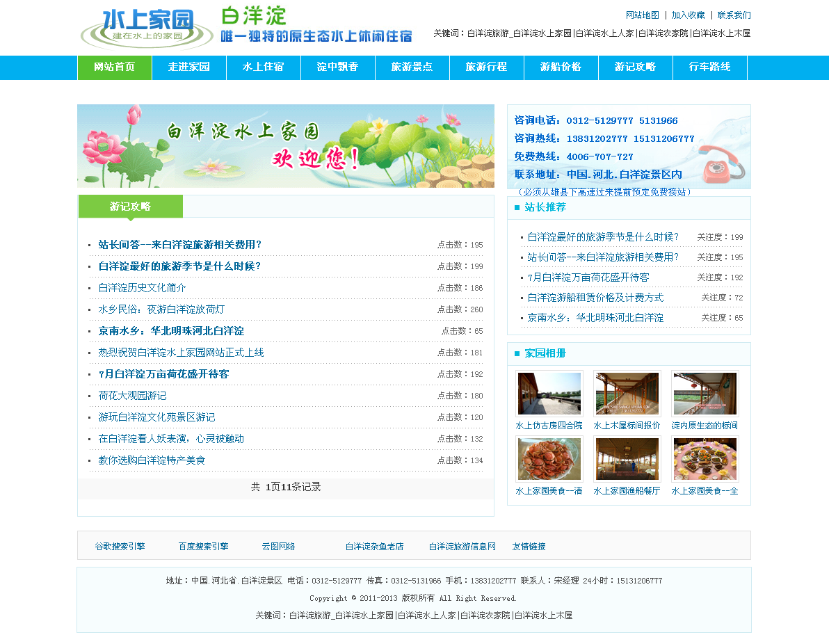Go to 网站首页 in navigation bar
Viewport: 829px width, 644px height.
pos(114,67)
